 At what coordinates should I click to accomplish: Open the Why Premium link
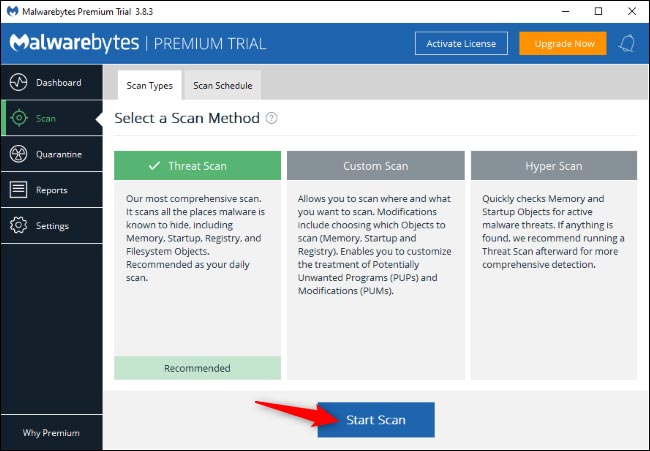pos(51,432)
